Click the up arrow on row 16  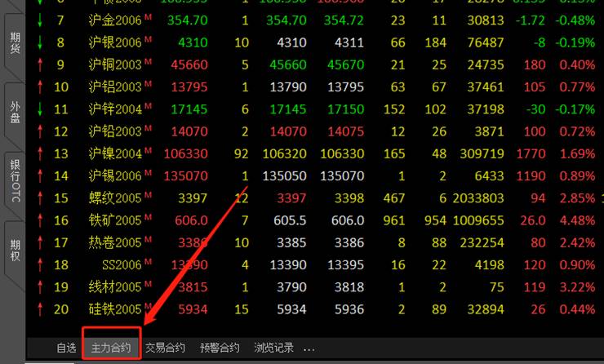tap(40, 220)
